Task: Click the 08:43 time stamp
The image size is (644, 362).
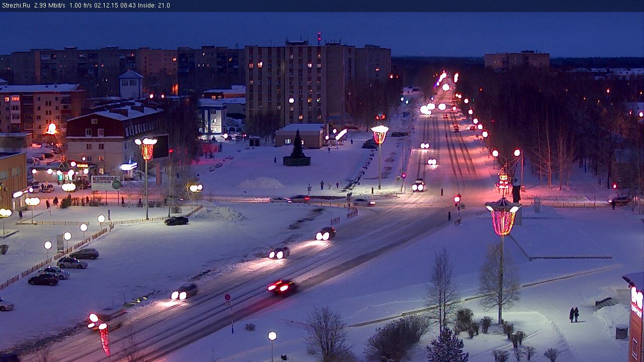Action: coord(128,6)
